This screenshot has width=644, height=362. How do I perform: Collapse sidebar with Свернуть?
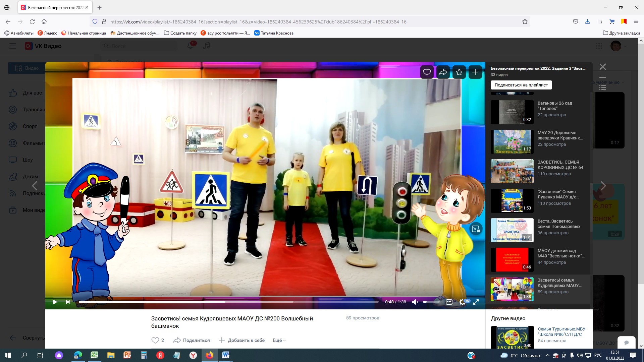pyautogui.click(x=27, y=338)
